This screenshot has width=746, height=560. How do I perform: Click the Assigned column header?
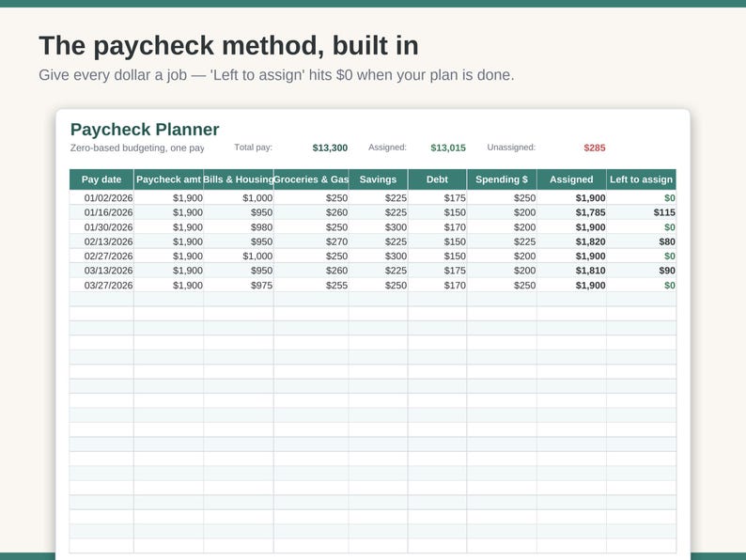tap(571, 179)
